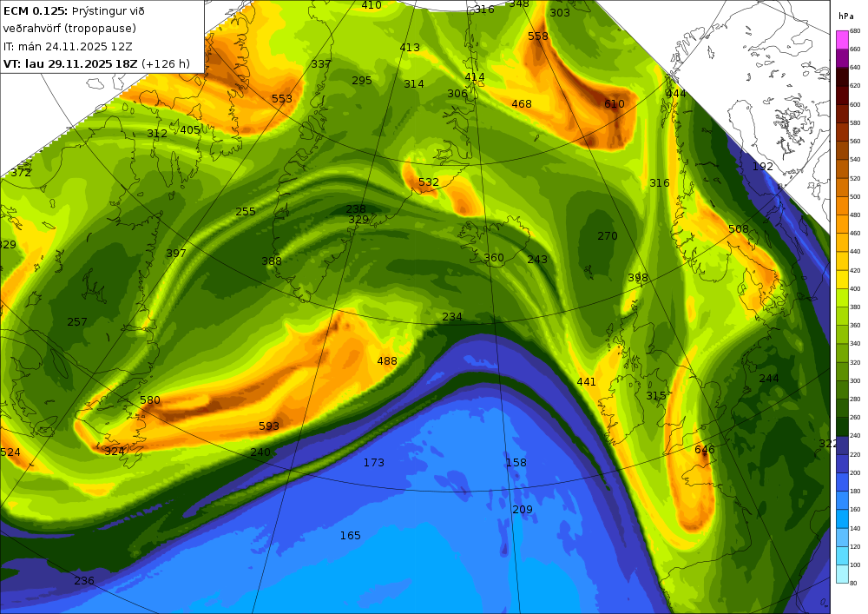
Task: Click the 488 pressure value
Action: click(387, 361)
